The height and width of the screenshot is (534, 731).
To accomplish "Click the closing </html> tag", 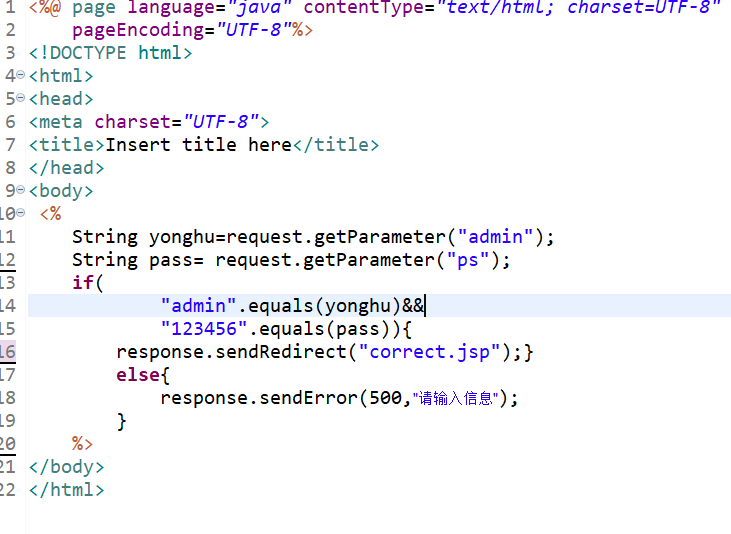I will coord(67,490).
